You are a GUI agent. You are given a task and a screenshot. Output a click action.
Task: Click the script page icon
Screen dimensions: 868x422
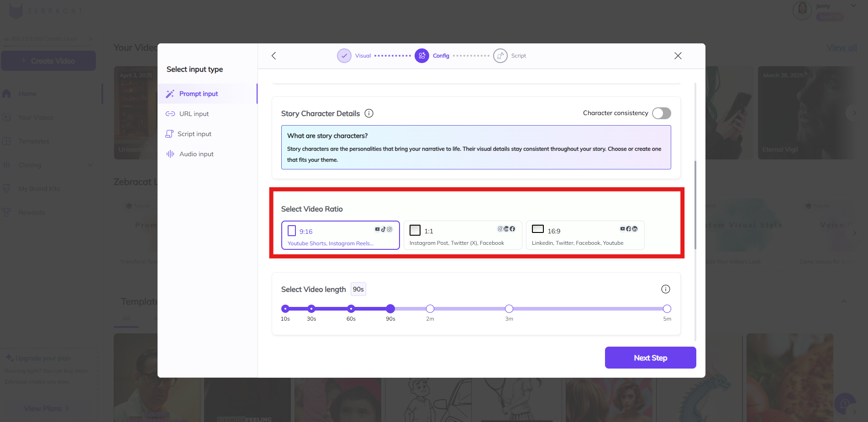pyautogui.click(x=169, y=134)
